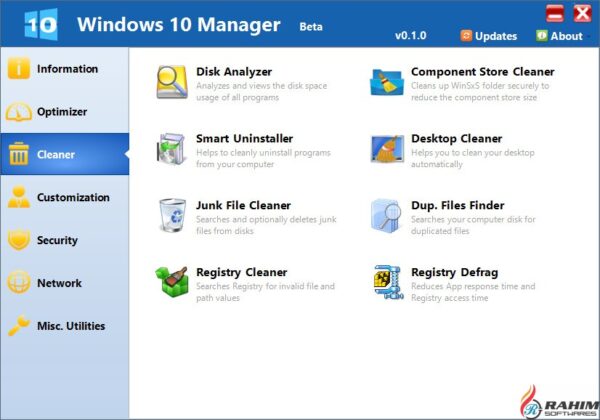Click the Component Store Cleaner title
Screen dimensions: 600x420
point(483,72)
